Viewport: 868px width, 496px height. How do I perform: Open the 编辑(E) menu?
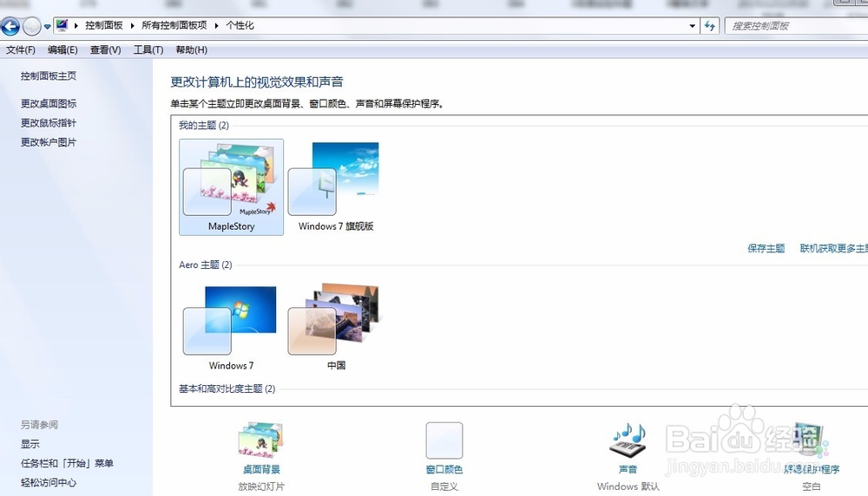click(x=62, y=49)
